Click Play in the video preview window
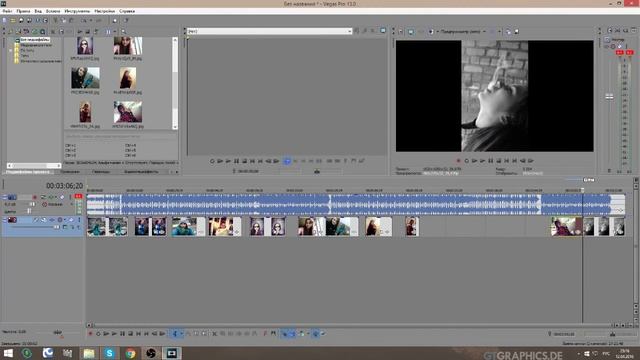The width and height of the screenshot is (640, 360). click(482, 161)
